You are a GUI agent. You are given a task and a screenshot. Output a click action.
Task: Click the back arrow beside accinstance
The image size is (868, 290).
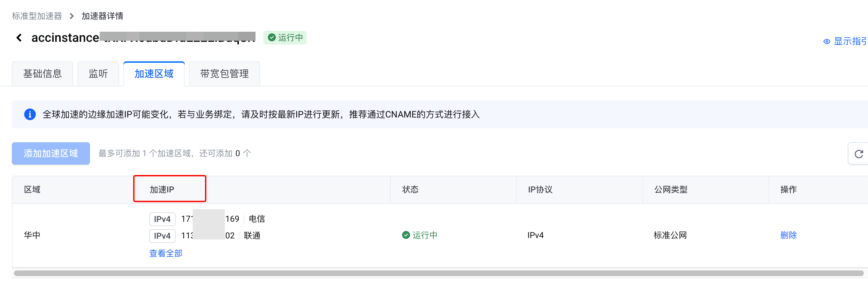19,38
